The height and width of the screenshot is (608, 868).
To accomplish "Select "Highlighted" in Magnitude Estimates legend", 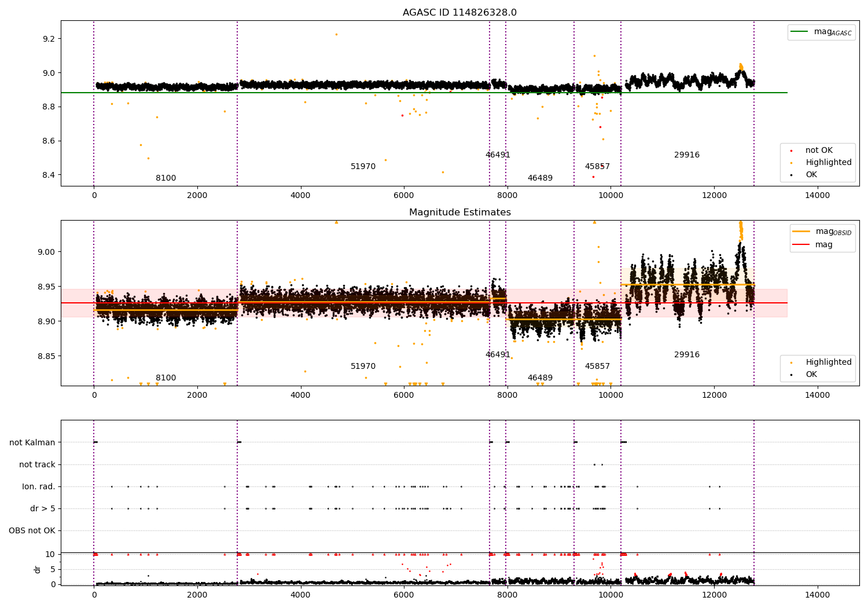I will 829,362.
